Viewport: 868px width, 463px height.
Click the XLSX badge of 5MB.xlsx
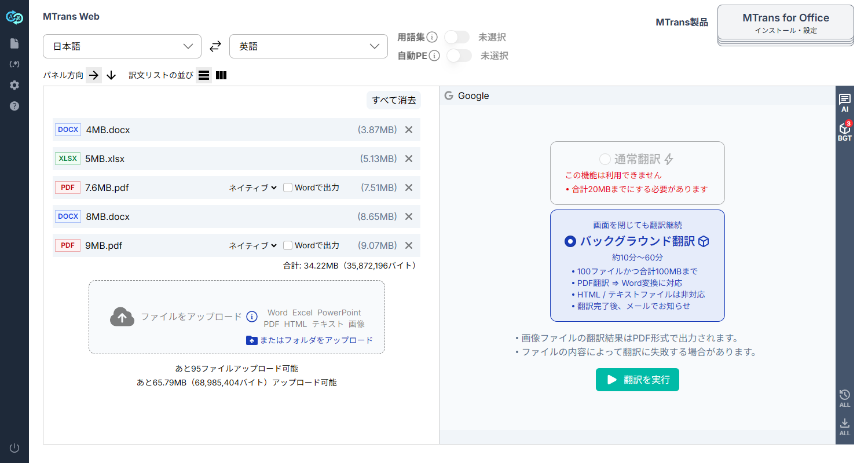pyautogui.click(x=68, y=159)
